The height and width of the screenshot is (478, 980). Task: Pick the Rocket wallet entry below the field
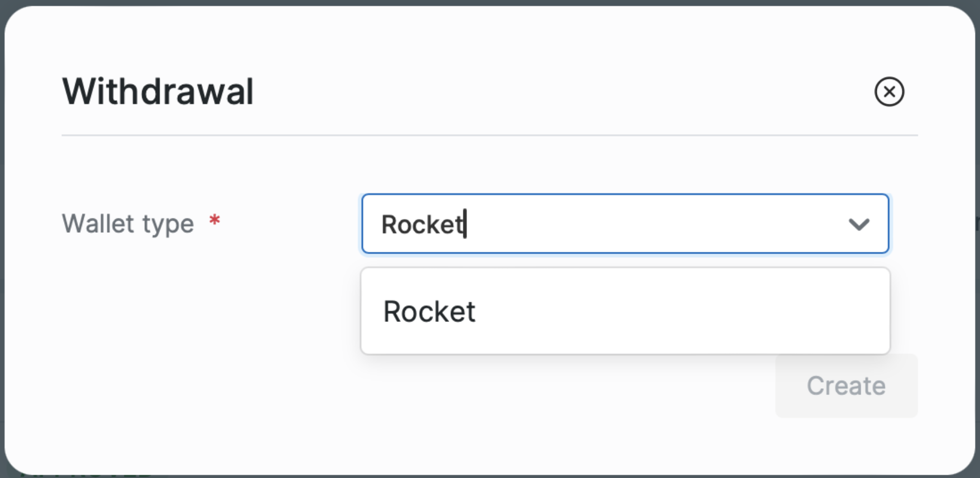[x=429, y=311]
